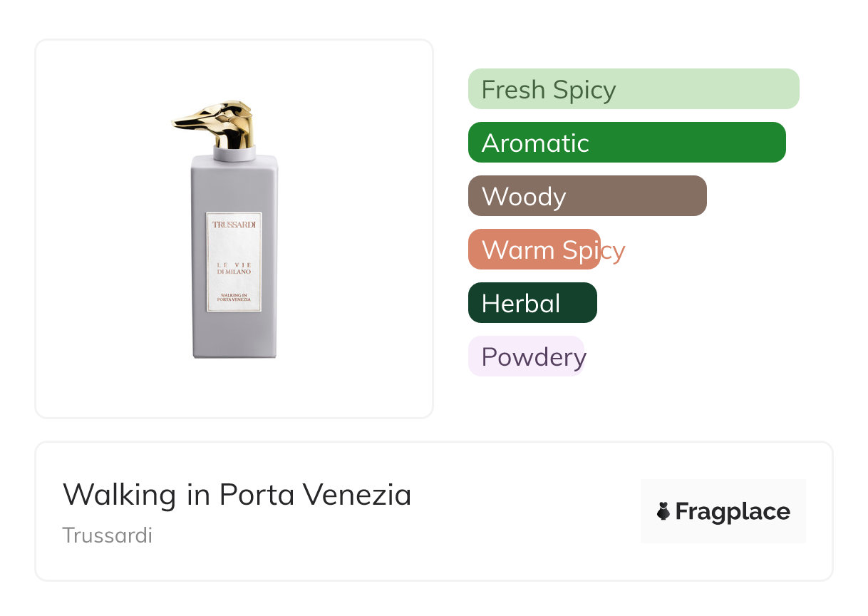Select the Fresh Spicy accord bar

[633, 89]
